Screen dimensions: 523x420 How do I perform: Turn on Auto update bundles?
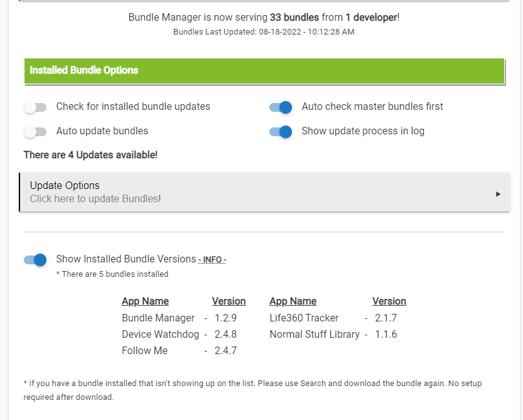(x=35, y=131)
